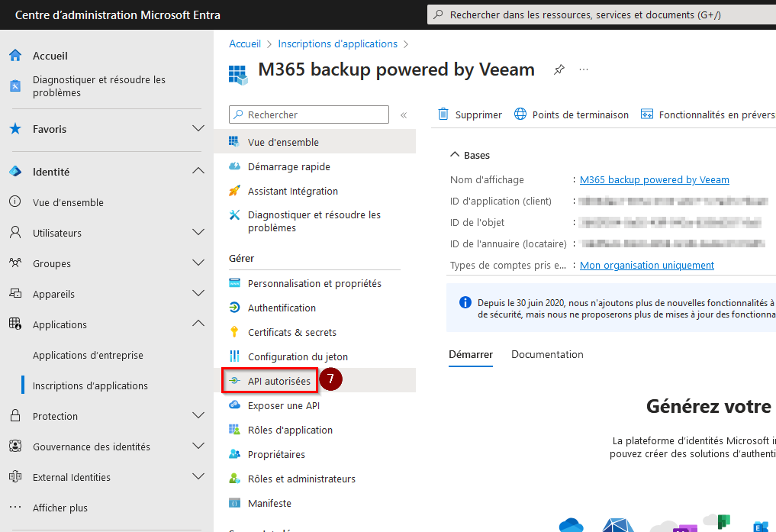This screenshot has height=532, width=776.
Task: Click the Gouvernance des identités icon
Action: 15,446
